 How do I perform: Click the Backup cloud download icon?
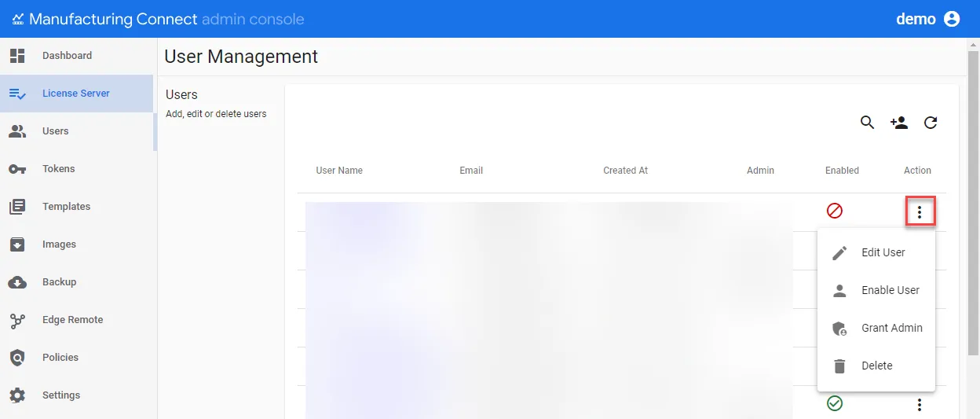tap(17, 282)
